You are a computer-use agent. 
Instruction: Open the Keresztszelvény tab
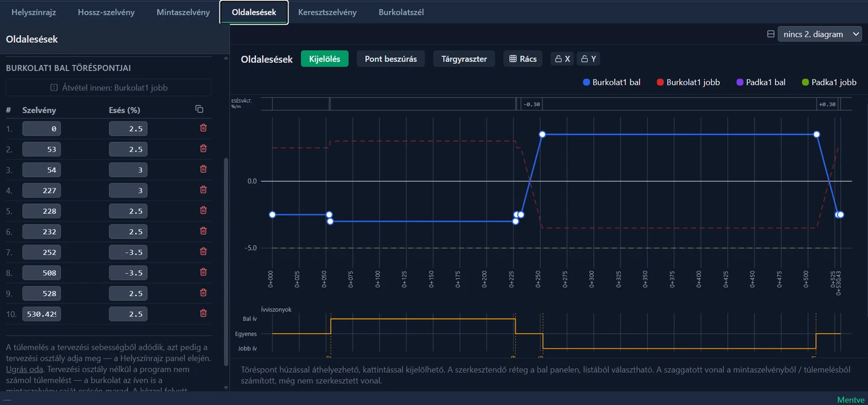click(327, 12)
